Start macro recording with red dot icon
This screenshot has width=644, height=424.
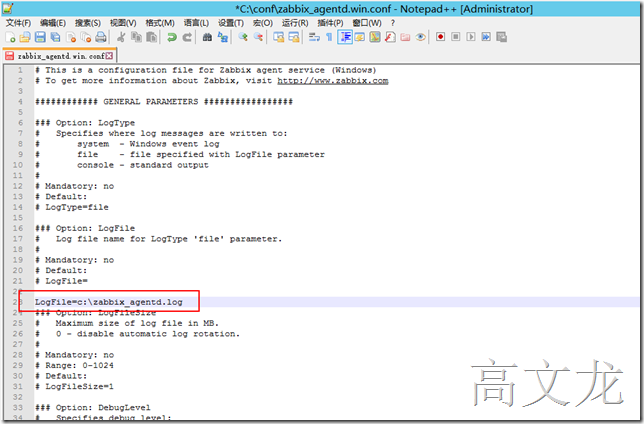[440, 37]
